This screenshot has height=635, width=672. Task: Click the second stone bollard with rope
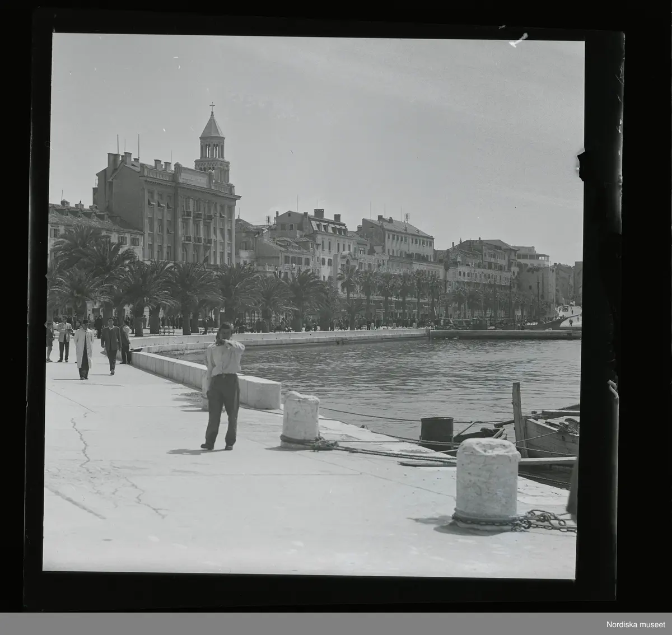[x=301, y=417]
